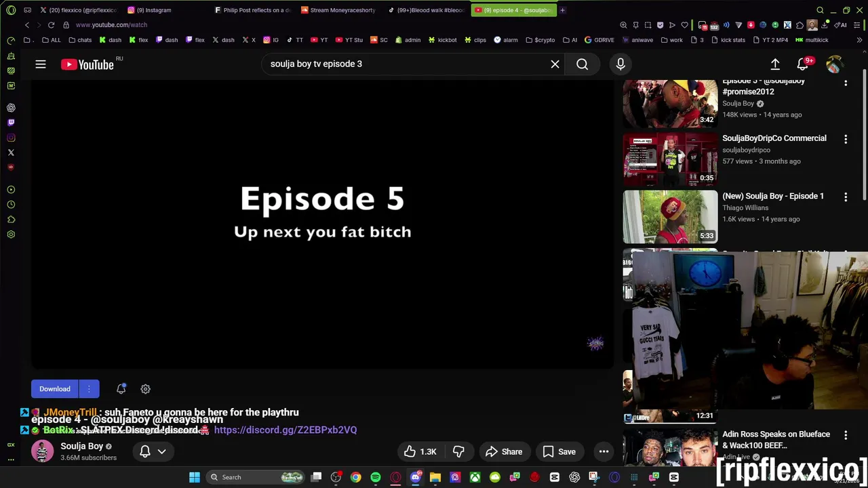Reload the page

pyautogui.click(x=51, y=25)
